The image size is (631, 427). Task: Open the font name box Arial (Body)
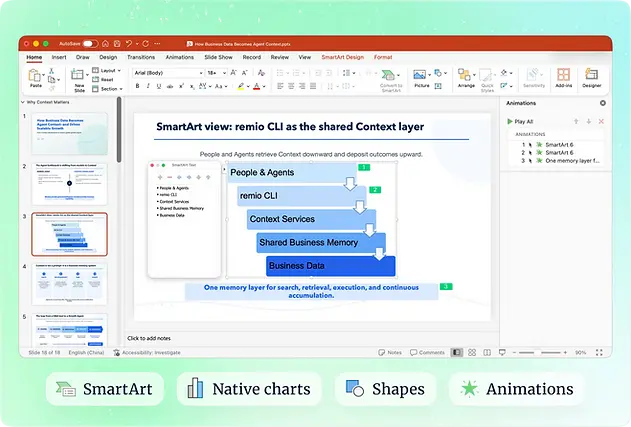click(168, 73)
